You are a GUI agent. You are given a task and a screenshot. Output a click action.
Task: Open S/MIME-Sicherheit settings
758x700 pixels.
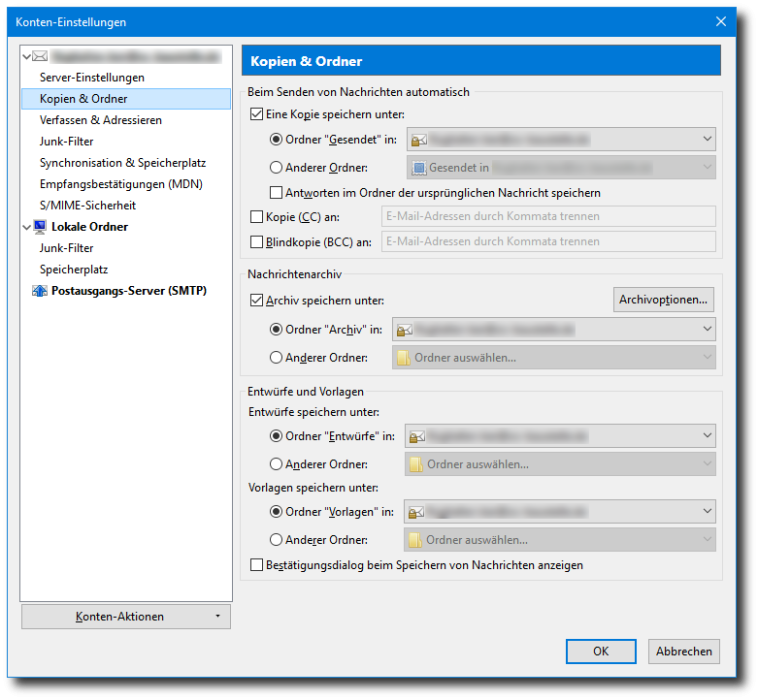point(88,205)
